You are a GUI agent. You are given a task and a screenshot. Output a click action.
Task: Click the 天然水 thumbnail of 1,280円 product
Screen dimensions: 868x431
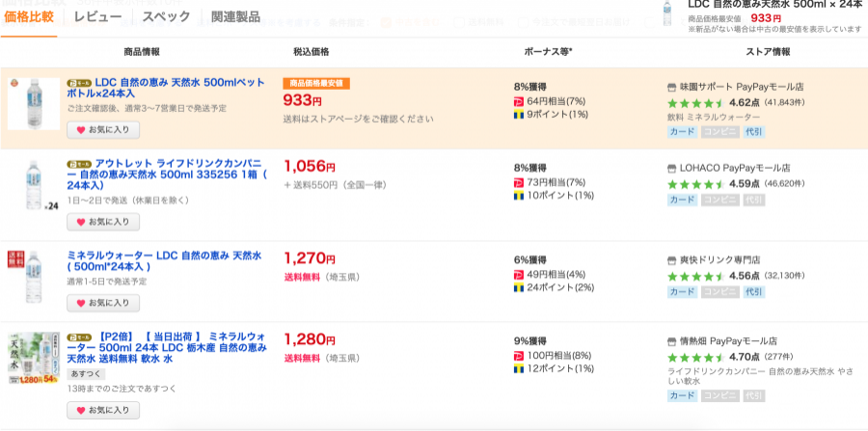point(35,358)
